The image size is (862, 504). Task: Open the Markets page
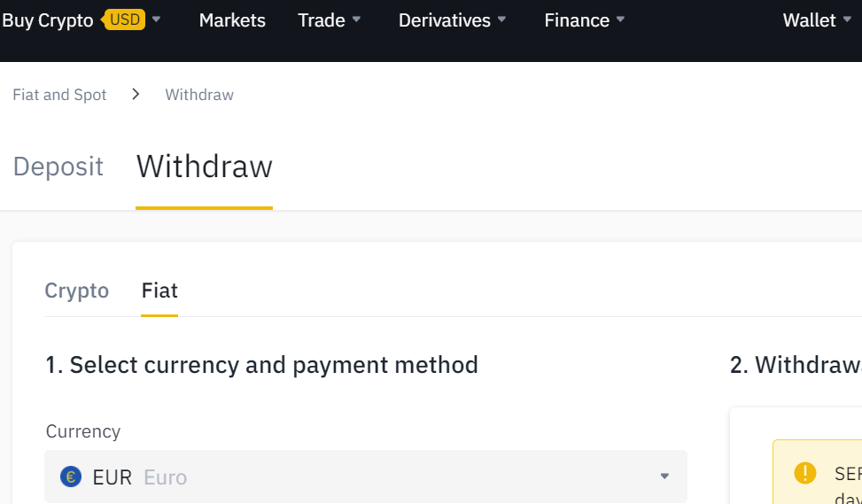pyautogui.click(x=232, y=20)
